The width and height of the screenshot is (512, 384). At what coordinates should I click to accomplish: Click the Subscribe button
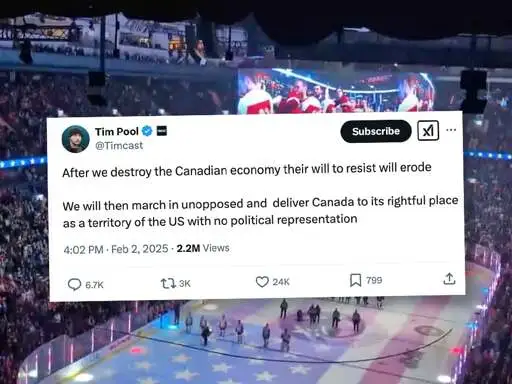(x=376, y=131)
